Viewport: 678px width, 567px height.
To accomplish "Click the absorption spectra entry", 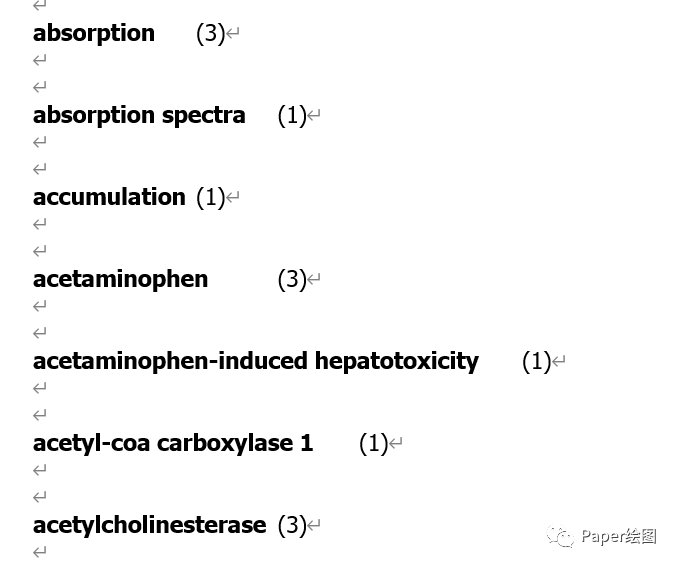I will (x=139, y=115).
